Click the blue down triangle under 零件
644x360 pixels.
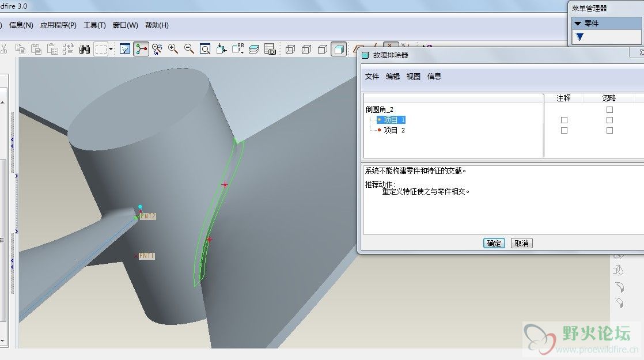[x=579, y=36]
